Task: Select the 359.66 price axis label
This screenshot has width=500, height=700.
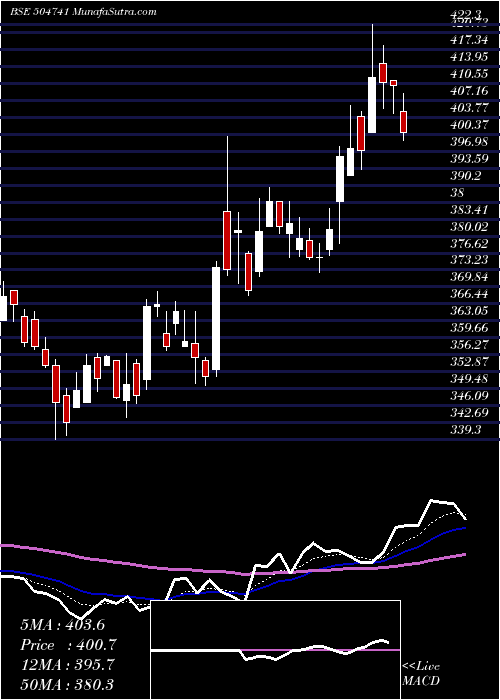Action: pos(469,328)
